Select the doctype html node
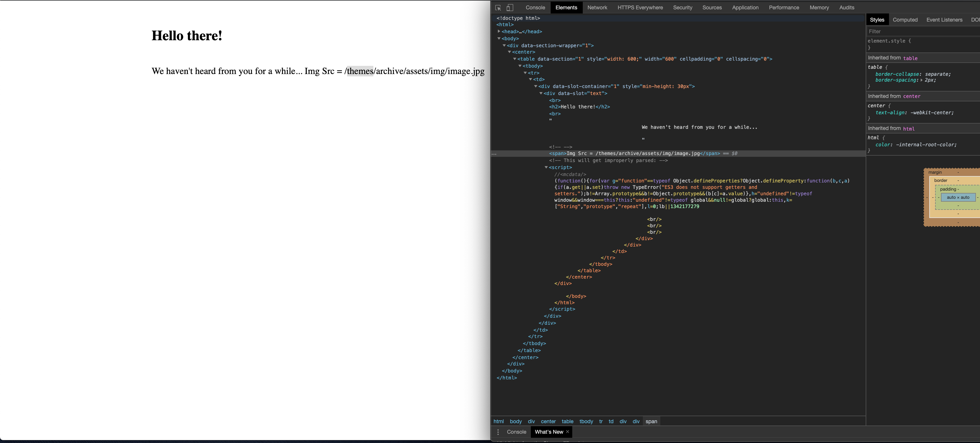 (518, 18)
